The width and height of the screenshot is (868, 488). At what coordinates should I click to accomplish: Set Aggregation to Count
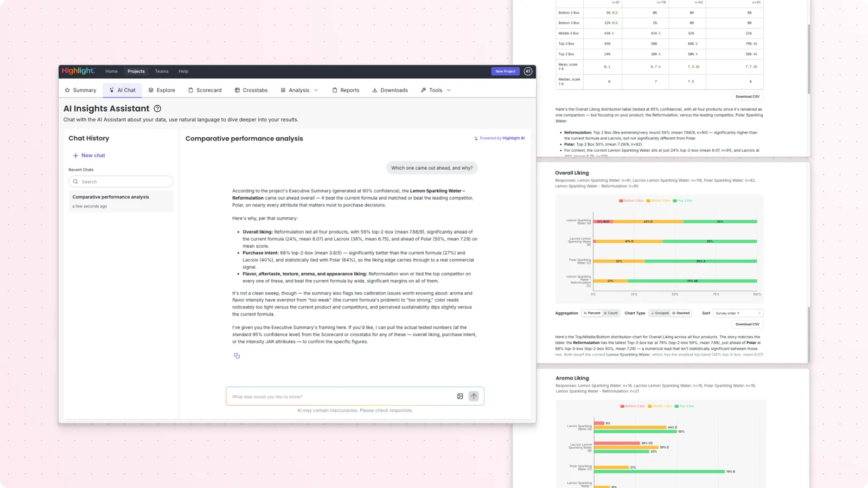click(x=611, y=313)
